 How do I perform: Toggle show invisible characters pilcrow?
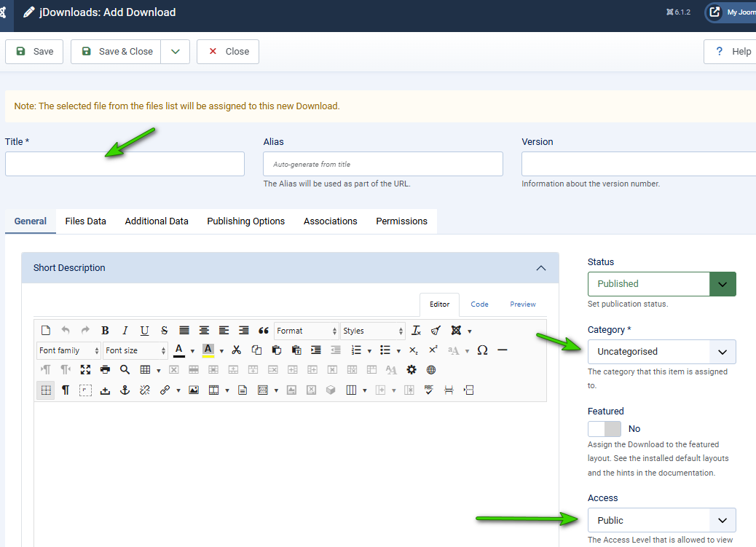tap(66, 390)
